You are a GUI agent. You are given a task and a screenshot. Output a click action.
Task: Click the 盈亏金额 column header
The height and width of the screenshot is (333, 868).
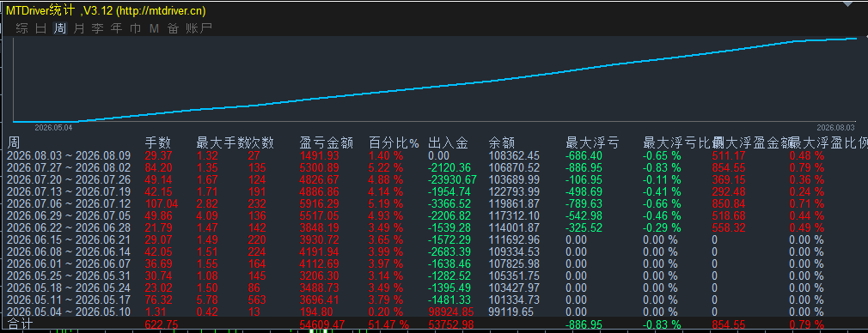coord(326,143)
